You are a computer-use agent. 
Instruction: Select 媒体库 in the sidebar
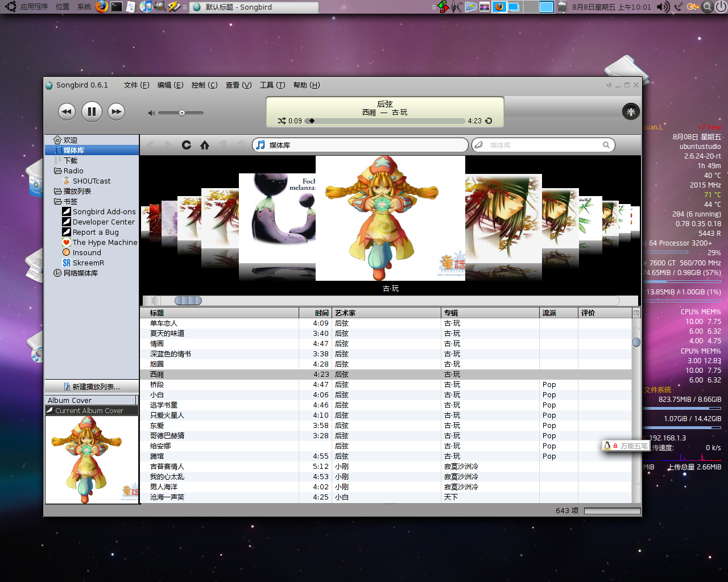click(x=92, y=150)
